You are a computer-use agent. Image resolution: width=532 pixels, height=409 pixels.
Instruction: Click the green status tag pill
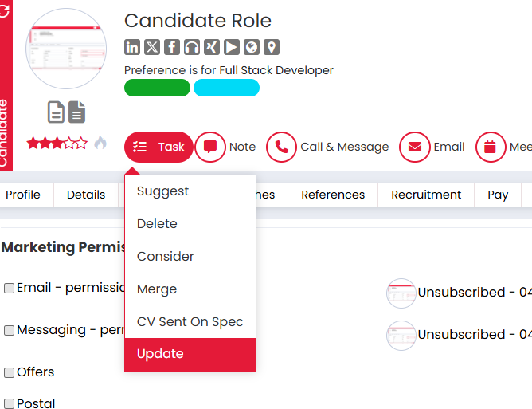157,88
